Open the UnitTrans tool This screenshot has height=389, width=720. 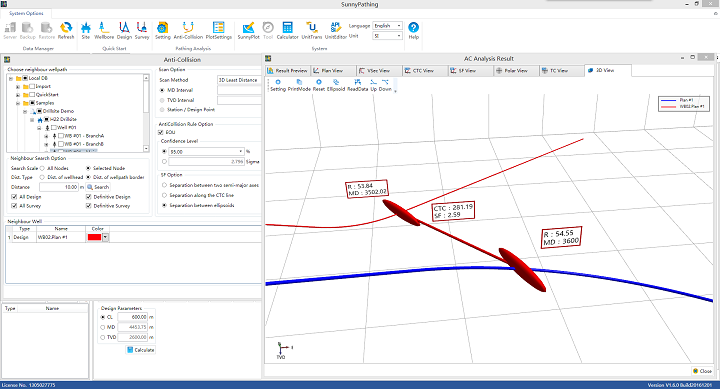[312, 31]
